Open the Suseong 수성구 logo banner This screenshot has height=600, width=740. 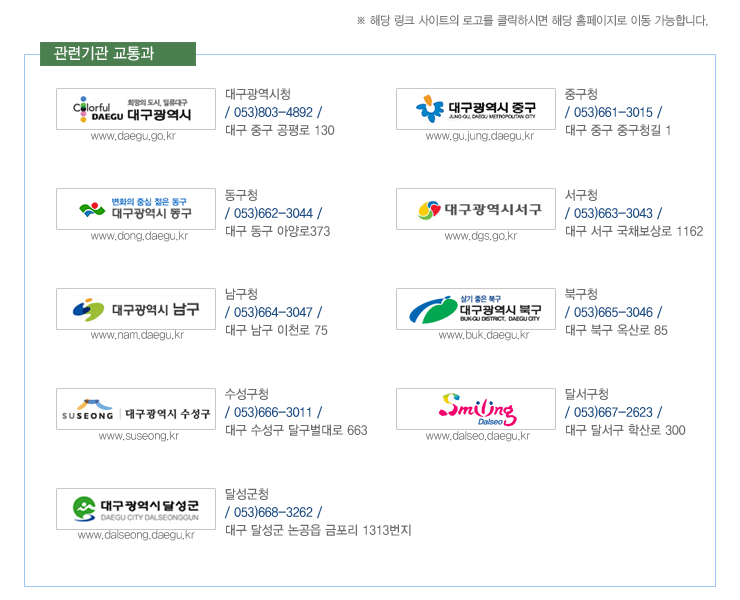click(x=136, y=409)
